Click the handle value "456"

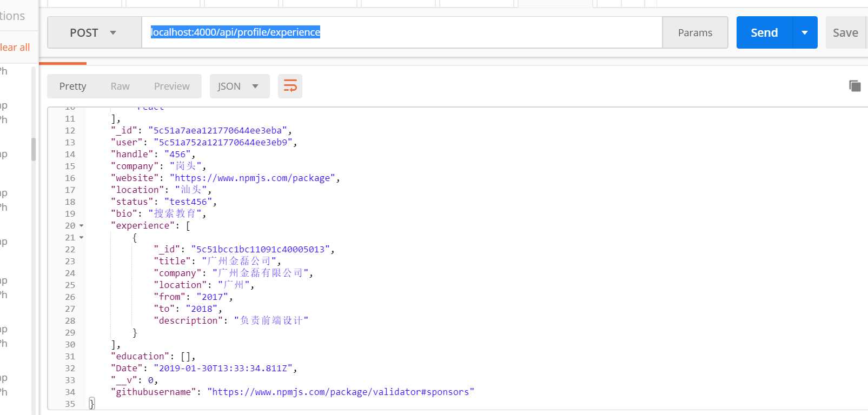(177, 155)
